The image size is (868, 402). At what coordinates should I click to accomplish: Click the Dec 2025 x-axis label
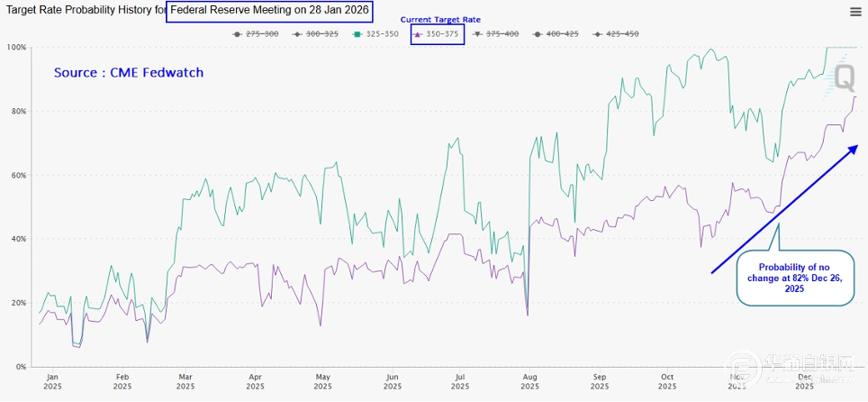coord(805,380)
